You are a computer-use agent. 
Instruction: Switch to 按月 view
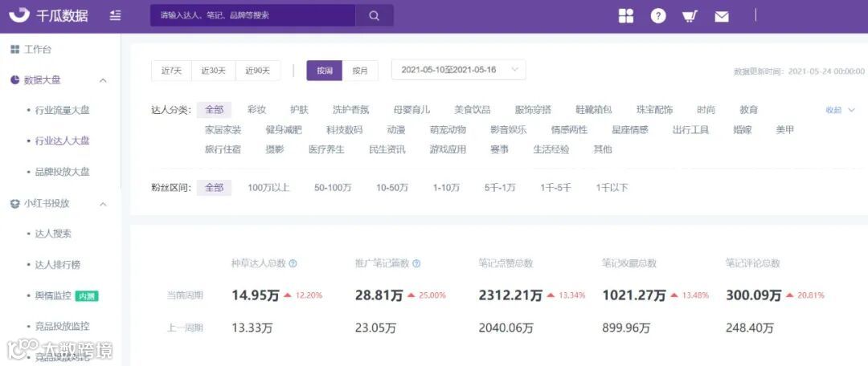pos(360,71)
